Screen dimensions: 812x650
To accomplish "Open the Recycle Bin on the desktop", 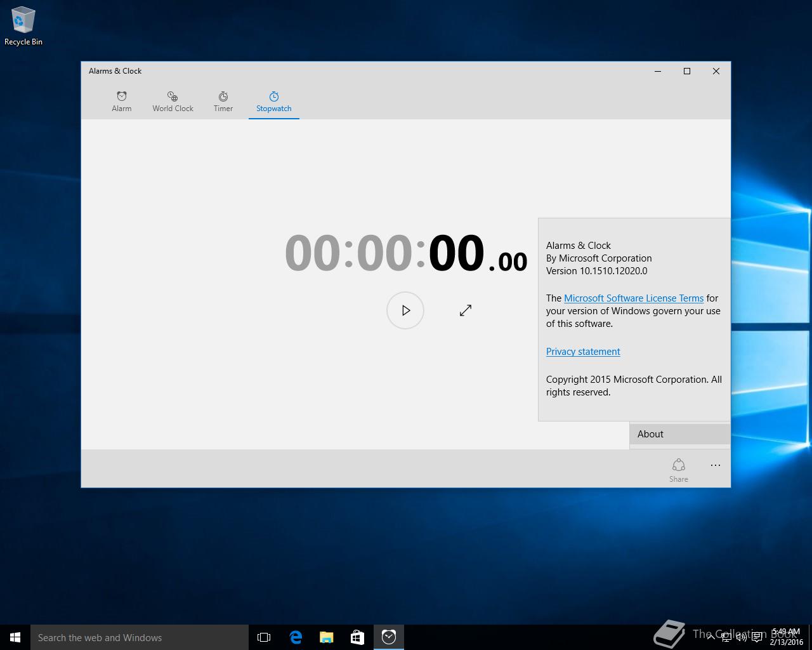I will 23,27.
